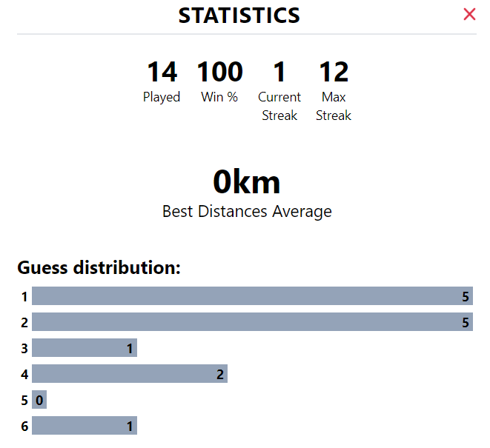Click the Guess distribution heading

click(99, 267)
